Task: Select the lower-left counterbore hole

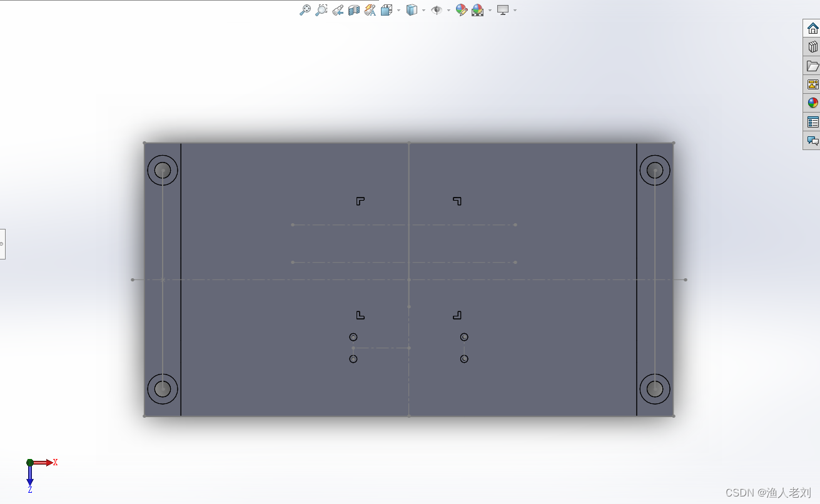Action: (x=163, y=389)
